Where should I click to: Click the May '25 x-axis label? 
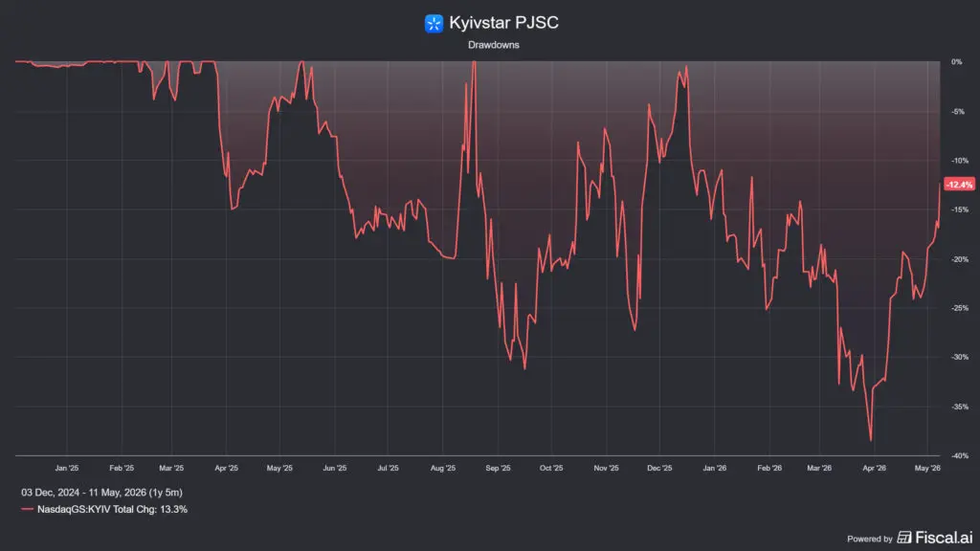coord(279,468)
